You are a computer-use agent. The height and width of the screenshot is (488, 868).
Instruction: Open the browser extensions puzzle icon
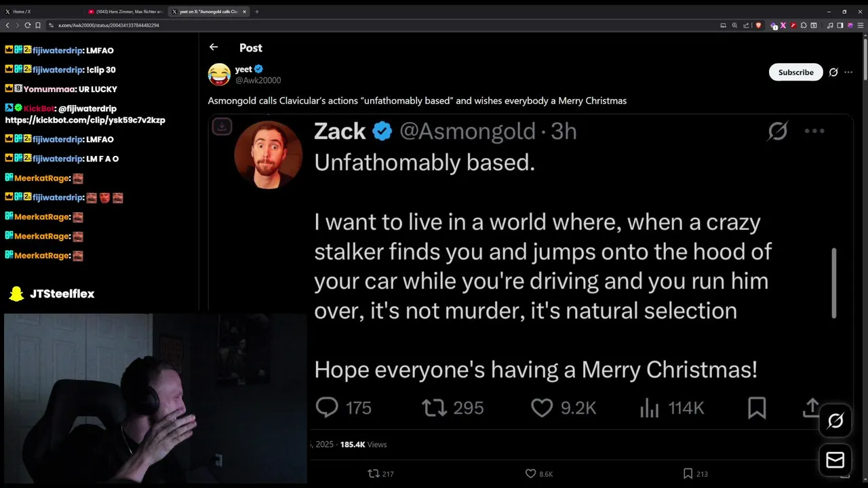804,25
